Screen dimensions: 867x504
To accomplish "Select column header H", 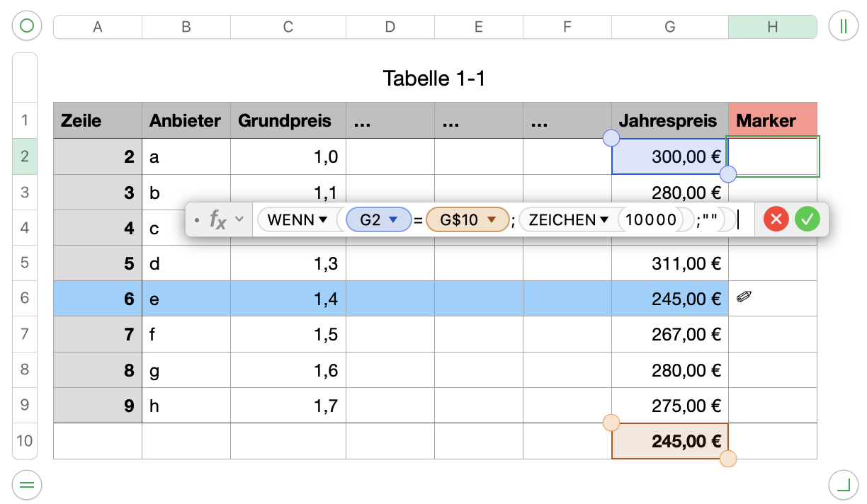I will tap(772, 27).
